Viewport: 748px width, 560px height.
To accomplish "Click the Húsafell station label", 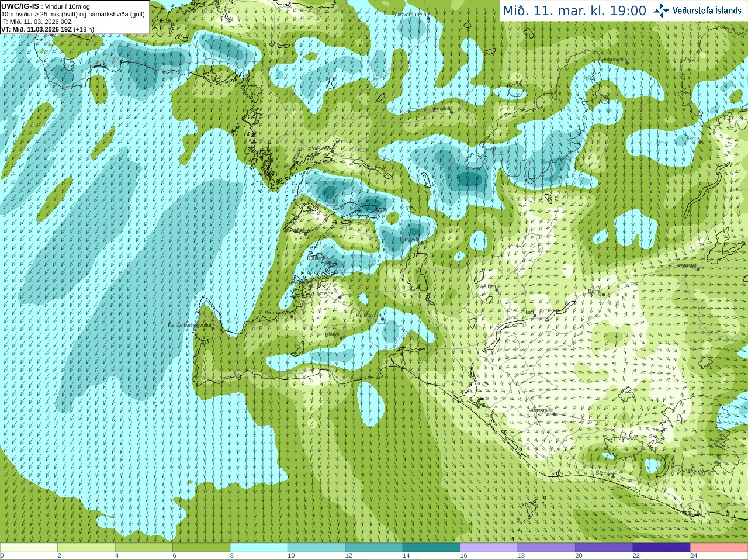I will pos(441,109).
